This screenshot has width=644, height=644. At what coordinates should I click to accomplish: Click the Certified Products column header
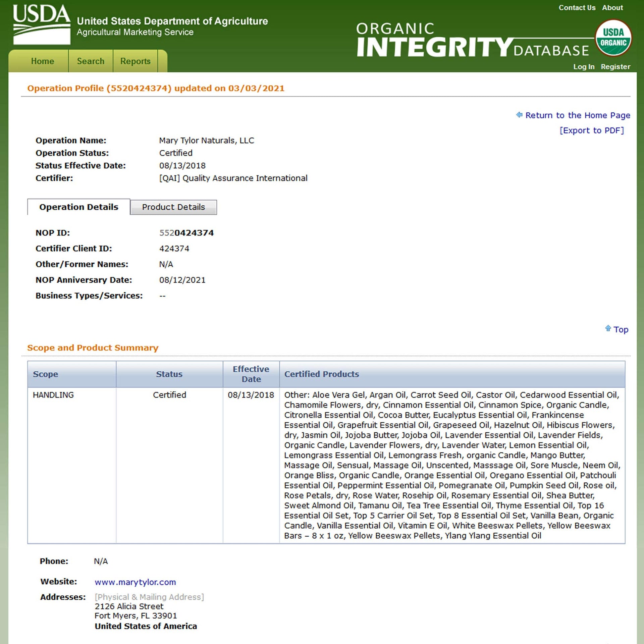click(321, 374)
